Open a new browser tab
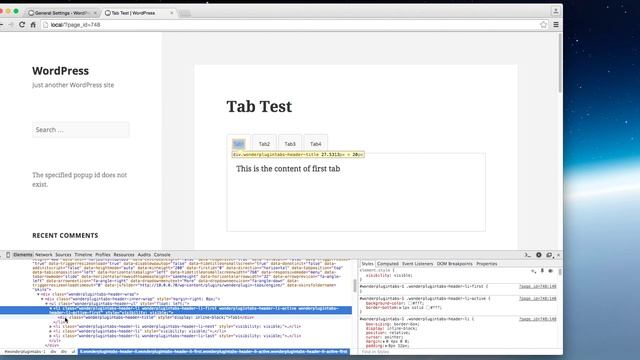This screenshot has width=640, height=360. 184,13
